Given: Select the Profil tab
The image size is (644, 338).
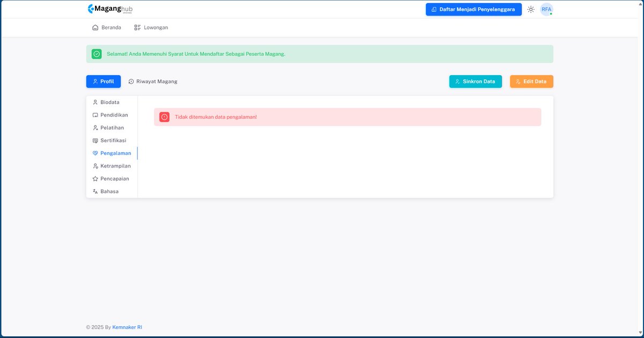Looking at the screenshot, I should tap(103, 82).
